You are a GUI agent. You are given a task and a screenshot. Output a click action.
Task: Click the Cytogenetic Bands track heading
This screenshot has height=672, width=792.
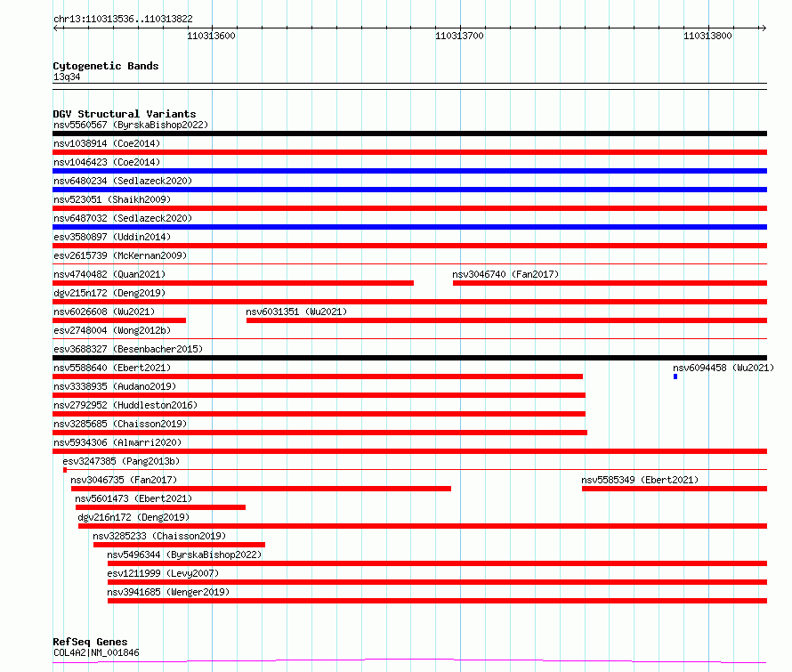click(106, 66)
